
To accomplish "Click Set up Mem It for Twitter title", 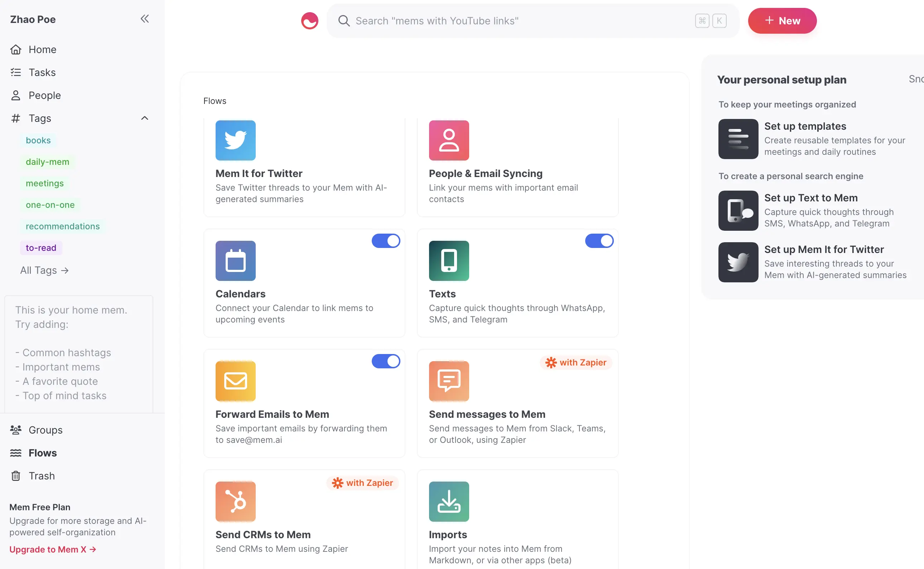I will tap(824, 249).
